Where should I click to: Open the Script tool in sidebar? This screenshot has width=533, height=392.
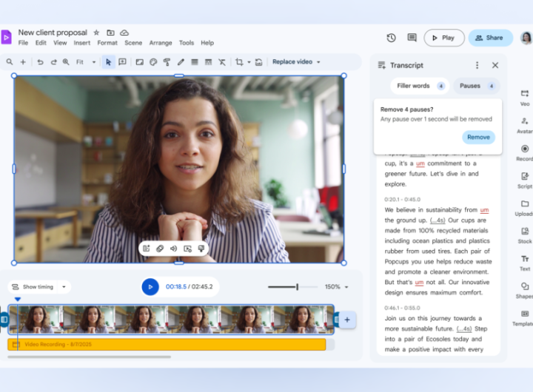[x=525, y=177]
